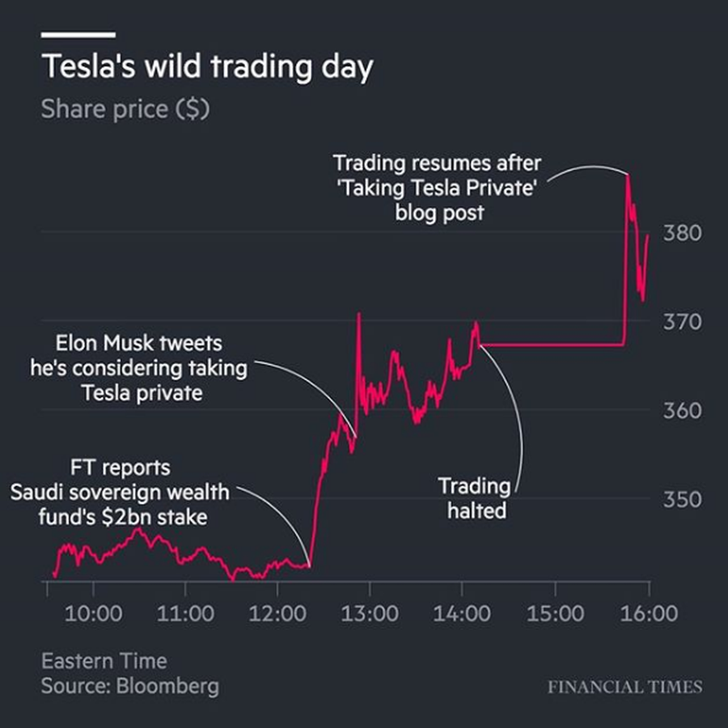Click the 350 price axis label
Viewport: 728px width, 728px height.
[682, 500]
